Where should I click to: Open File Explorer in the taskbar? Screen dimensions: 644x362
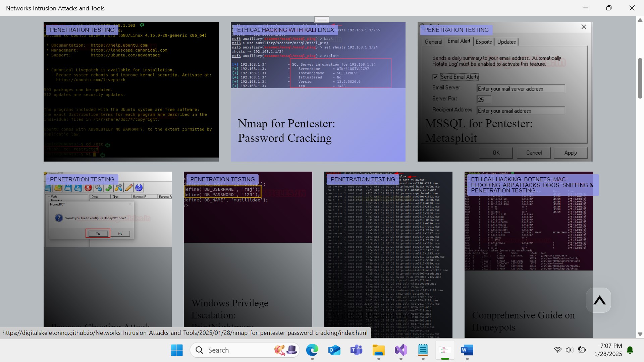coord(378,350)
